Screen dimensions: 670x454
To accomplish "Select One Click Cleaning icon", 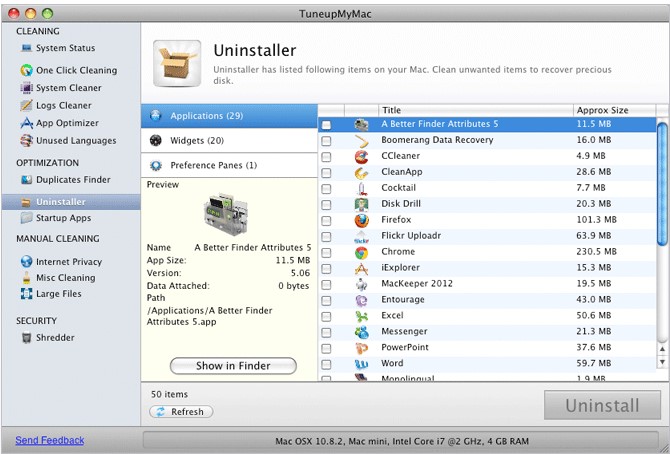I will pos(26,70).
